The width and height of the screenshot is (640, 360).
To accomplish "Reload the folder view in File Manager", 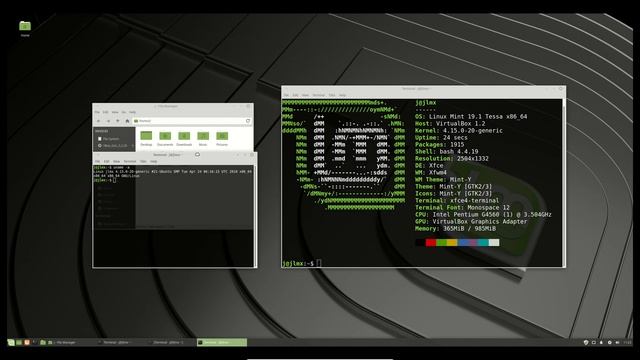I will [x=248, y=121].
